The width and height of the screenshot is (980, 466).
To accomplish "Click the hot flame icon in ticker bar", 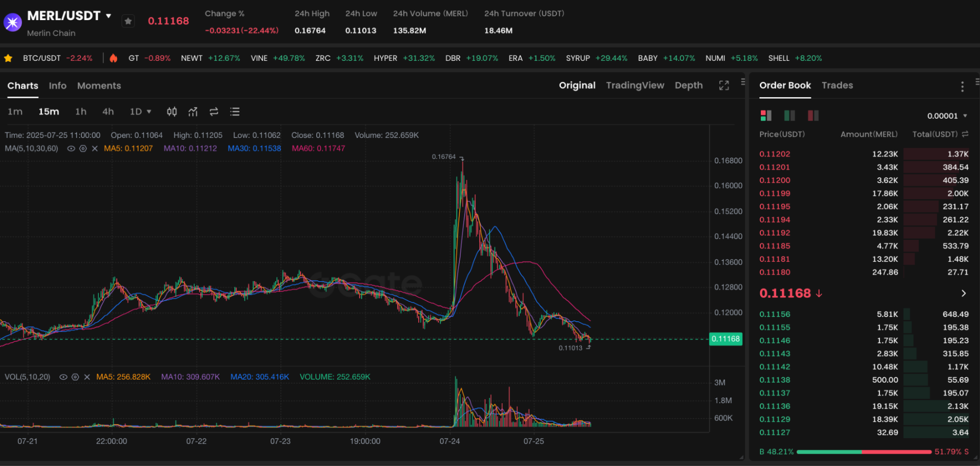I will 113,58.
